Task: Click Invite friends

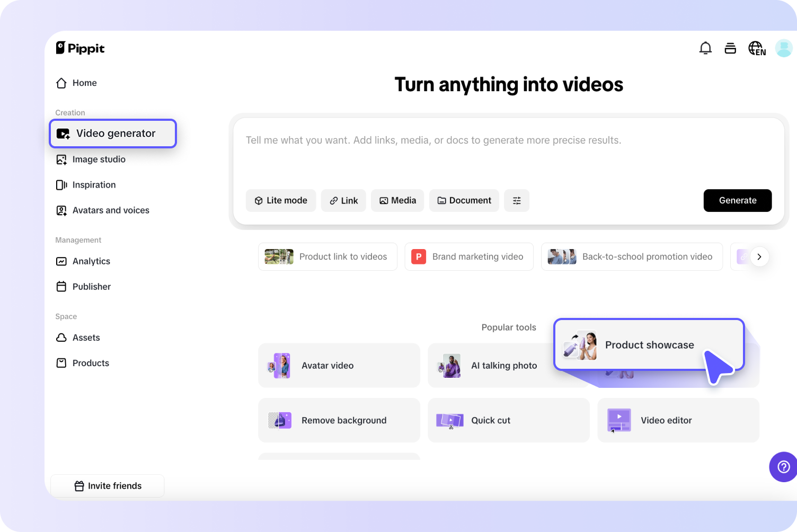Action: click(x=108, y=485)
